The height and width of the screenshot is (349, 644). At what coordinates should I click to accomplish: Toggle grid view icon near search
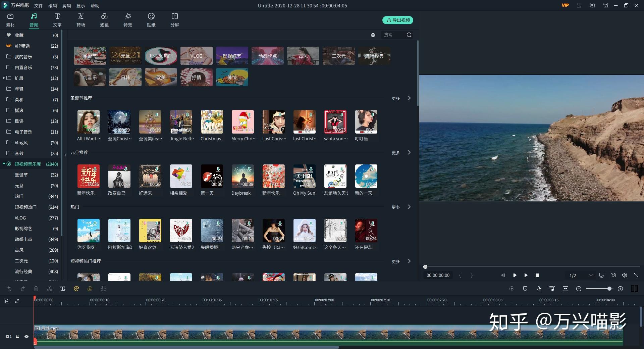[x=373, y=35]
